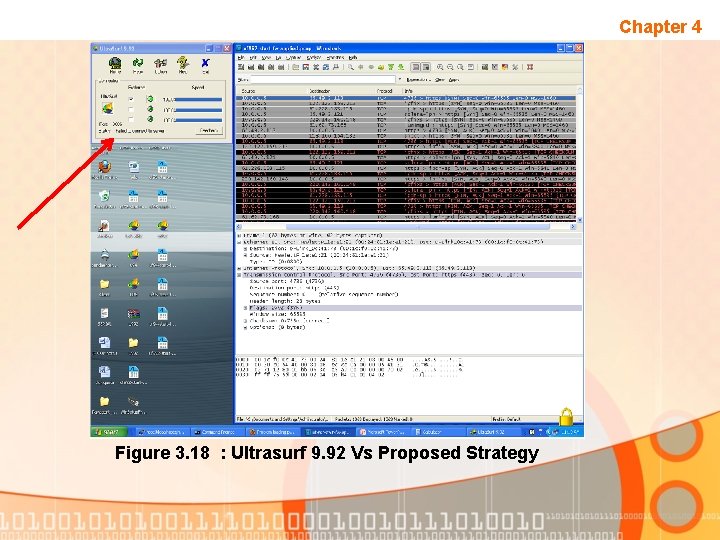The image size is (720, 540).
Task: Collapse the Transmission Control Protocol tree node
Action: coord(239,275)
